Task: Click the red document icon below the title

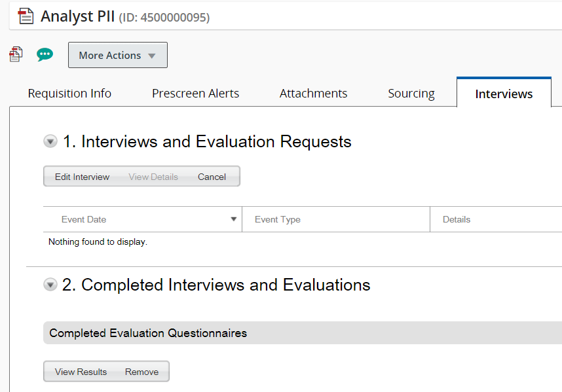Action: [x=16, y=55]
